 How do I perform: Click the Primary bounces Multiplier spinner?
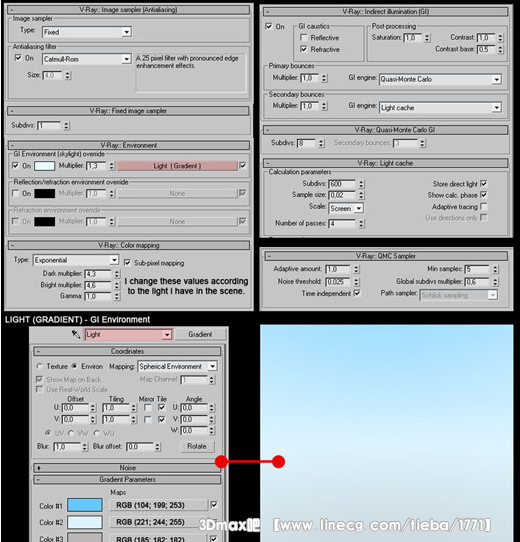click(x=324, y=78)
